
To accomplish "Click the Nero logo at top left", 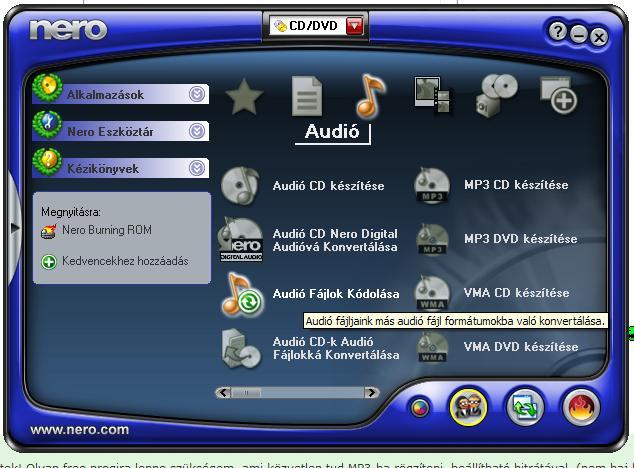I will (x=68, y=30).
